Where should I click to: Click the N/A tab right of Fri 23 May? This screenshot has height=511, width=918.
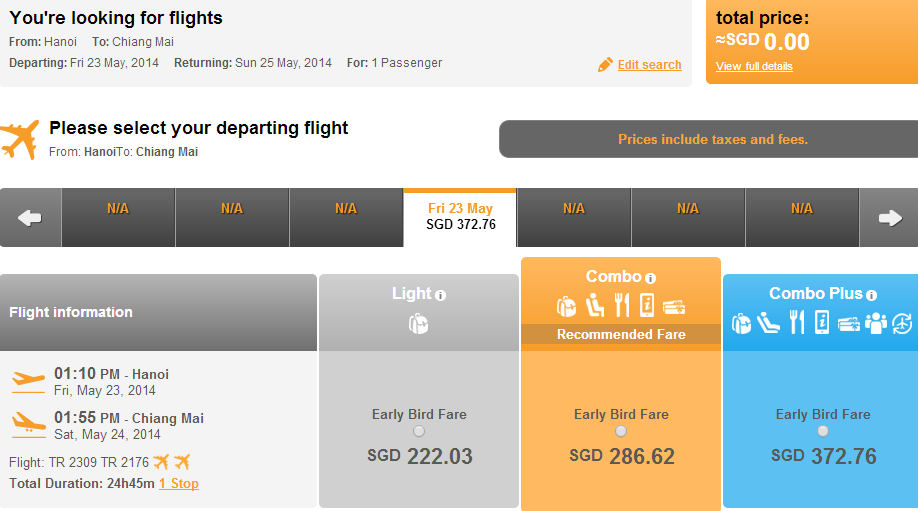coord(574,218)
